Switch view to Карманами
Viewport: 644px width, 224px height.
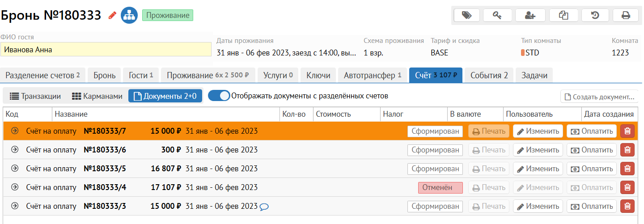[97, 96]
